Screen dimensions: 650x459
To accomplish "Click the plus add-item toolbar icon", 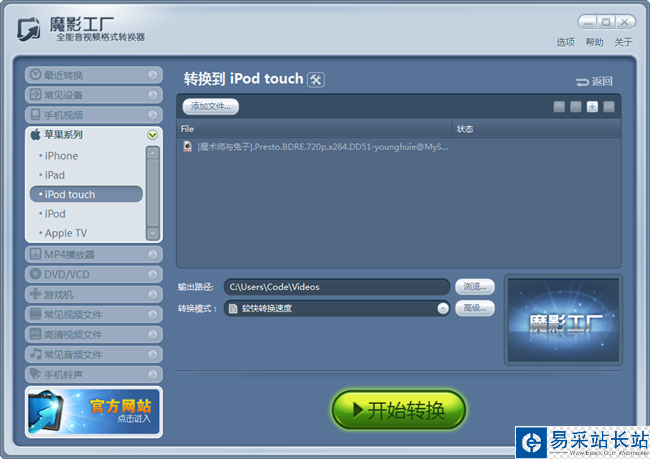I will (592, 107).
